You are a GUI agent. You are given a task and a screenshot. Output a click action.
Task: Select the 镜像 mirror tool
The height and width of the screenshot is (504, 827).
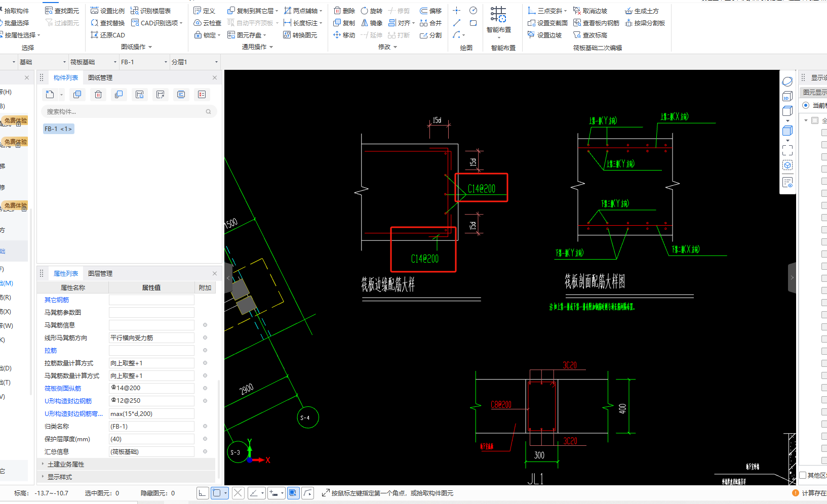click(x=371, y=23)
